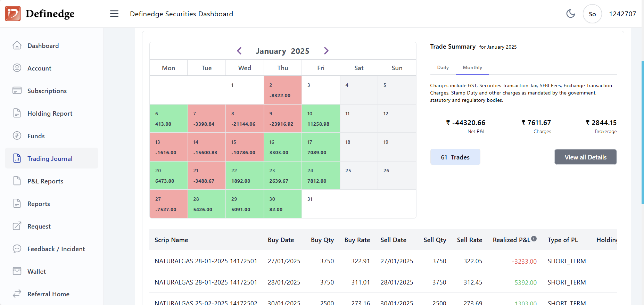Select the Daily summary tab
644x305 pixels.
(443, 68)
